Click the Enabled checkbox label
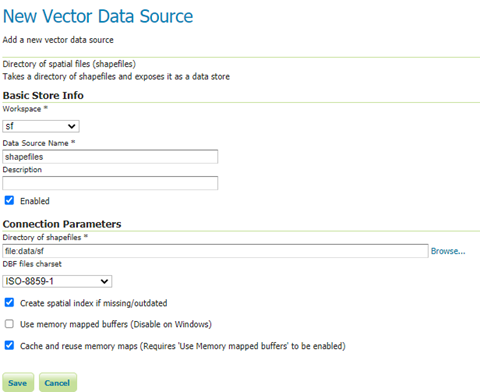This screenshot has width=480, height=392. coord(35,201)
